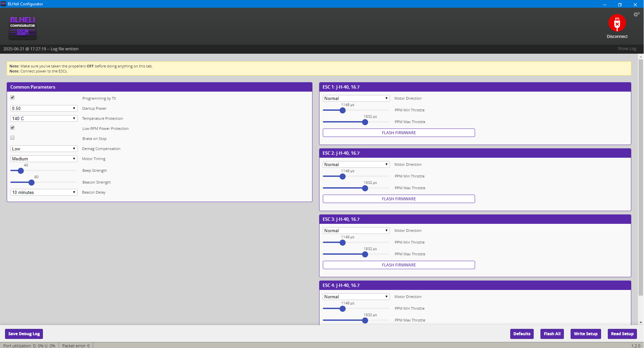This screenshot has height=348, width=644.
Task: Click the Beep Strength slider handle
Action: coord(21,171)
